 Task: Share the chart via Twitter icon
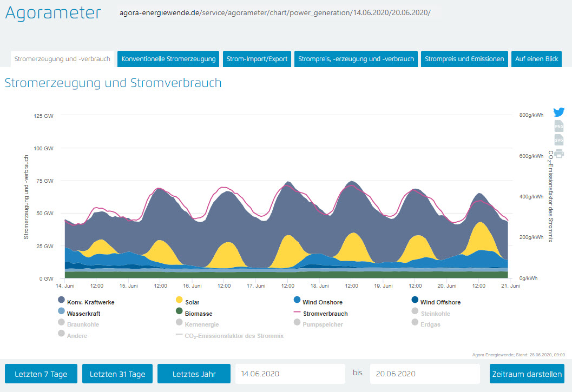click(559, 112)
